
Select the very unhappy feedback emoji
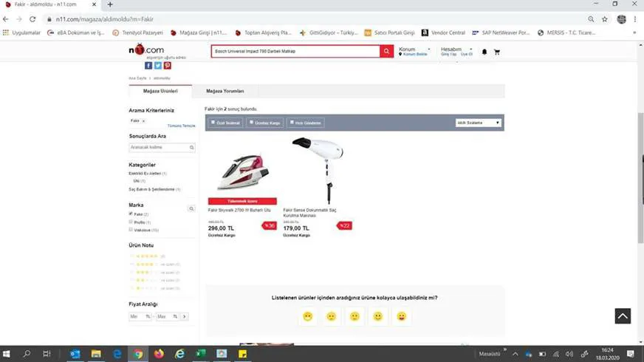[x=308, y=316]
